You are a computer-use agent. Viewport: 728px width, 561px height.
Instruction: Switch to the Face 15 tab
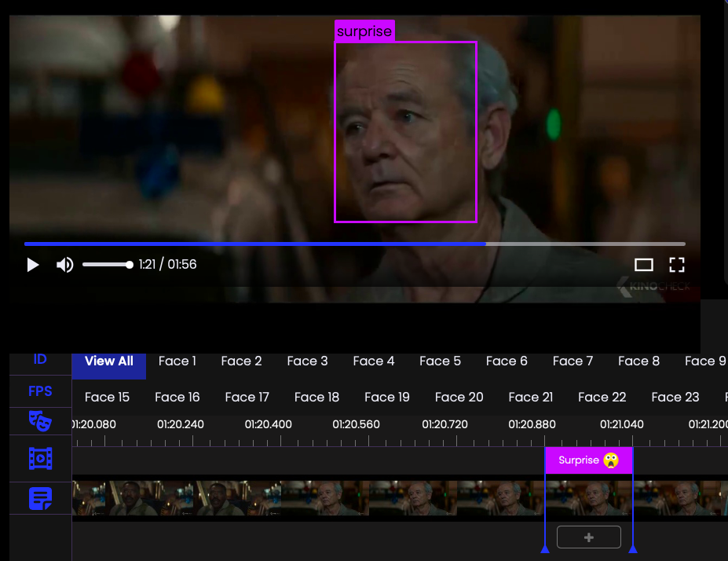pyautogui.click(x=108, y=397)
